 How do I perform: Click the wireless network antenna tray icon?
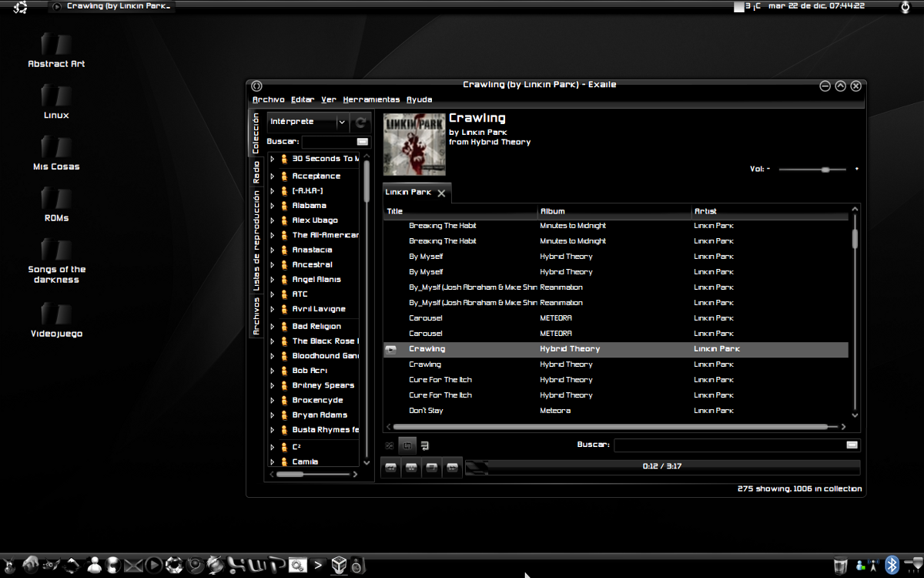point(874,566)
